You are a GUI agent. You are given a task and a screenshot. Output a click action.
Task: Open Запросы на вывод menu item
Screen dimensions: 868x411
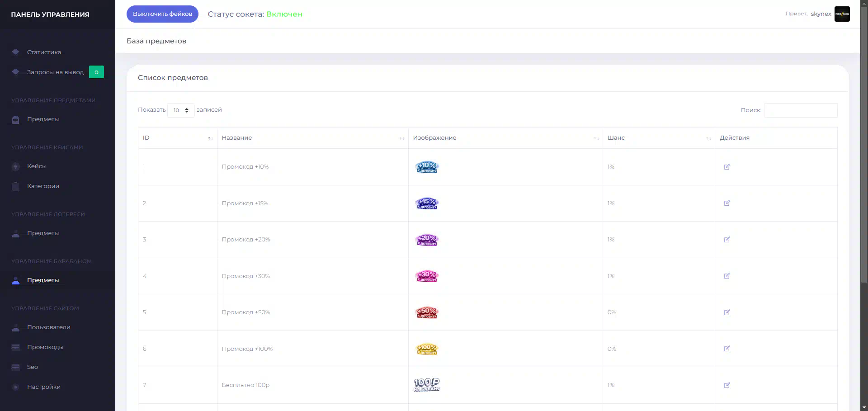(x=55, y=72)
